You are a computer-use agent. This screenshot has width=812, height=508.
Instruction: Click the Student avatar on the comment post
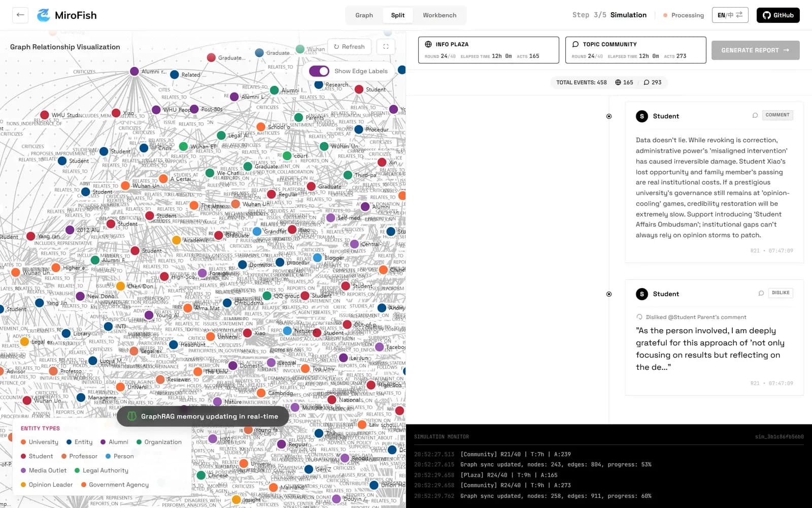pyautogui.click(x=642, y=116)
